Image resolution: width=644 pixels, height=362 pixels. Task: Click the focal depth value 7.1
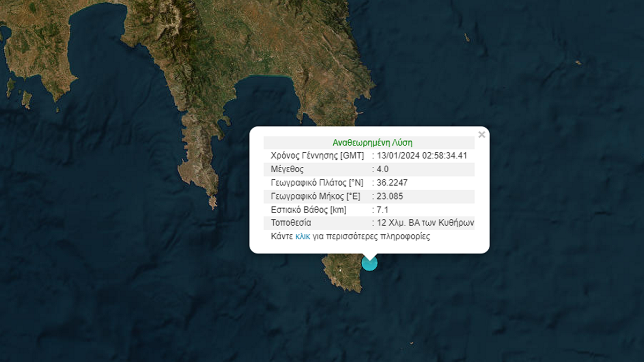tap(383, 210)
